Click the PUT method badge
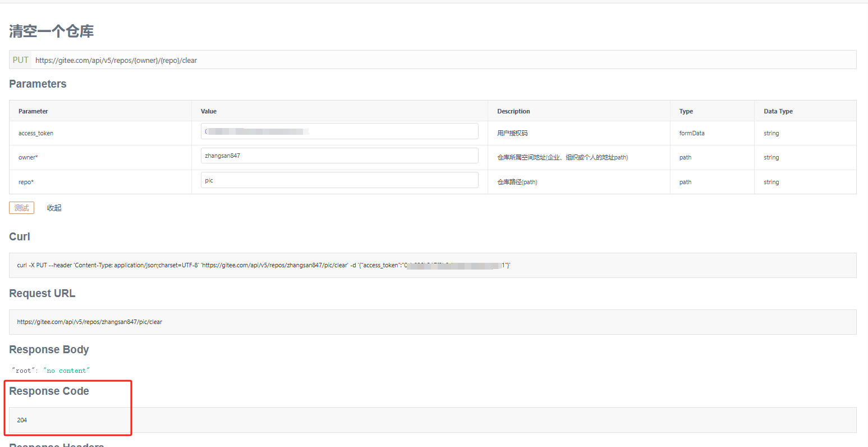The image size is (868, 447). (x=20, y=60)
